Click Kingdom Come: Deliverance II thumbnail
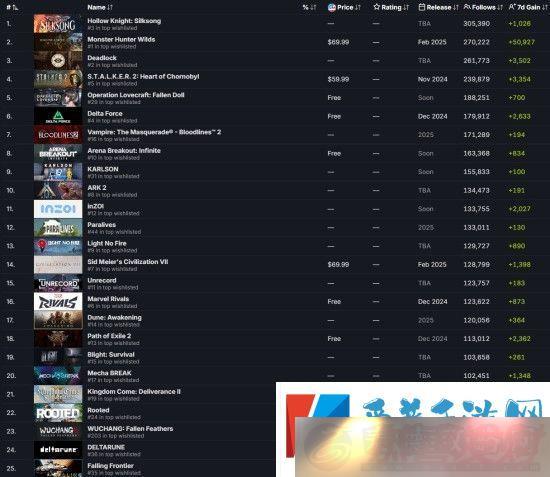Viewport: 550px width, 477px height. pyautogui.click(x=58, y=394)
